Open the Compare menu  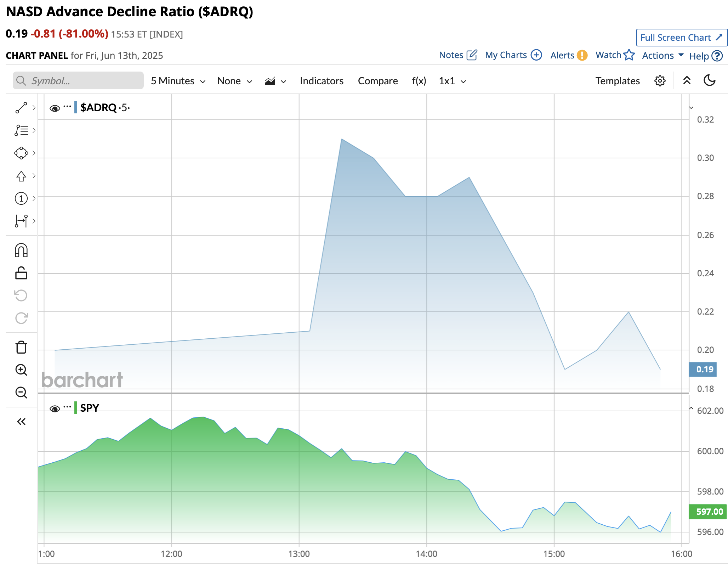click(x=377, y=81)
